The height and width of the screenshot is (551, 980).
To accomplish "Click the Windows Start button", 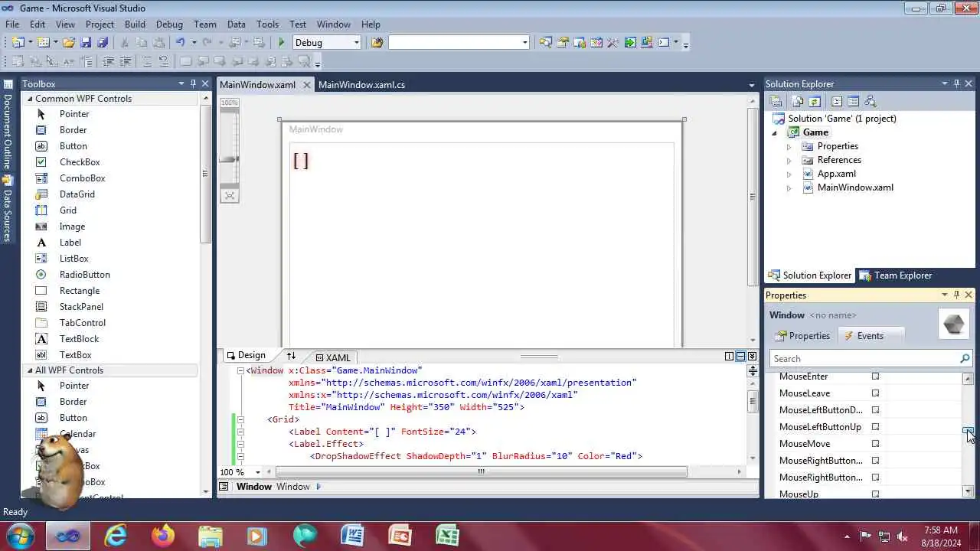I will tap(19, 536).
